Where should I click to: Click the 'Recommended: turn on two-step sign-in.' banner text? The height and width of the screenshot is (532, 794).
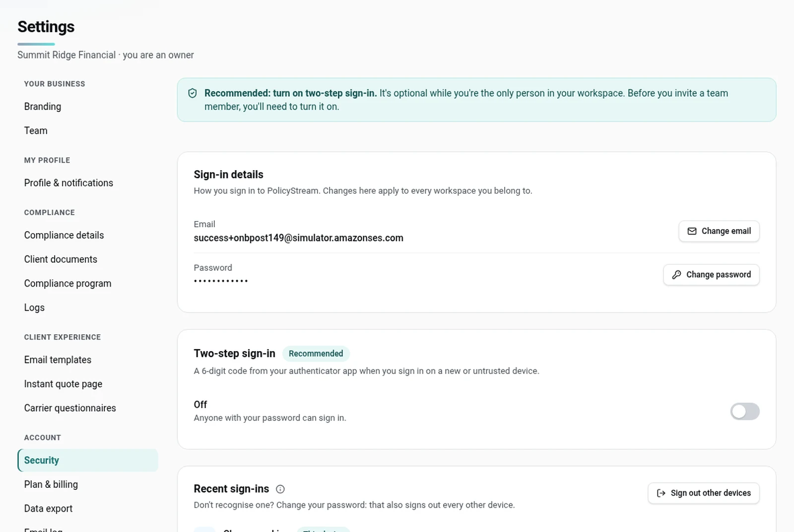click(x=291, y=93)
